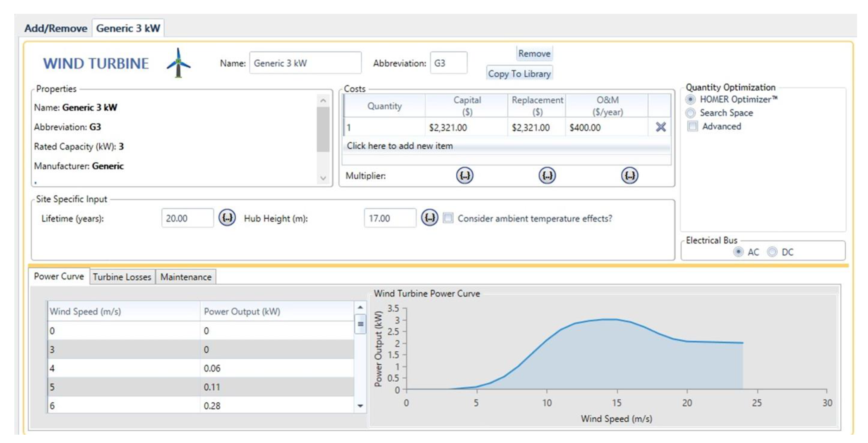Switch to the Turbine Losses tab

click(122, 277)
